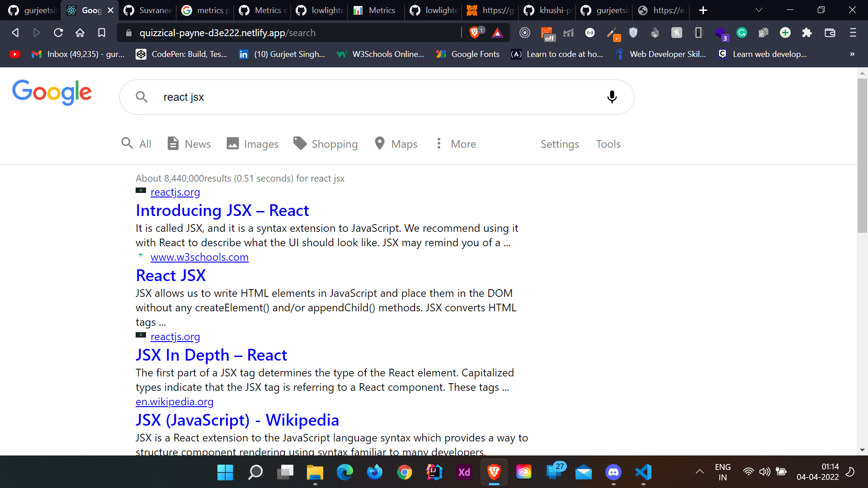Open the hamburger menu in the browser
Viewport: 868px width, 488px height.
click(x=853, y=33)
